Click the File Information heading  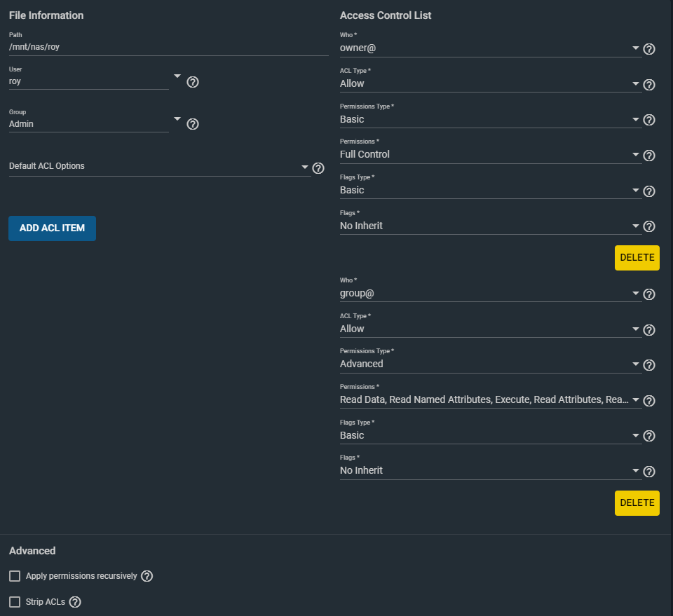point(46,15)
